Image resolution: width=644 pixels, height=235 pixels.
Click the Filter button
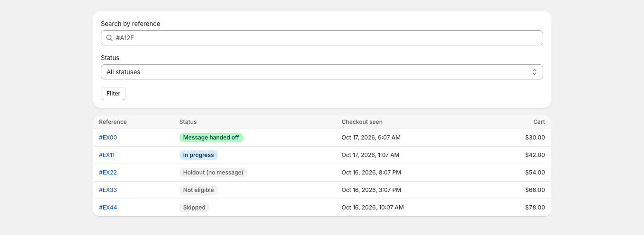(x=113, y=94)
